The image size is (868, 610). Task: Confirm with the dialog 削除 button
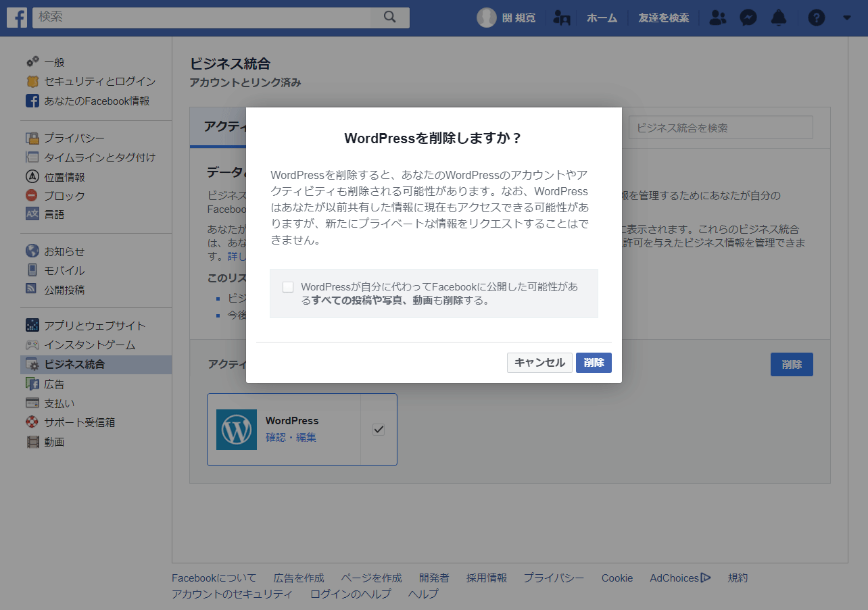coord(594,363)
